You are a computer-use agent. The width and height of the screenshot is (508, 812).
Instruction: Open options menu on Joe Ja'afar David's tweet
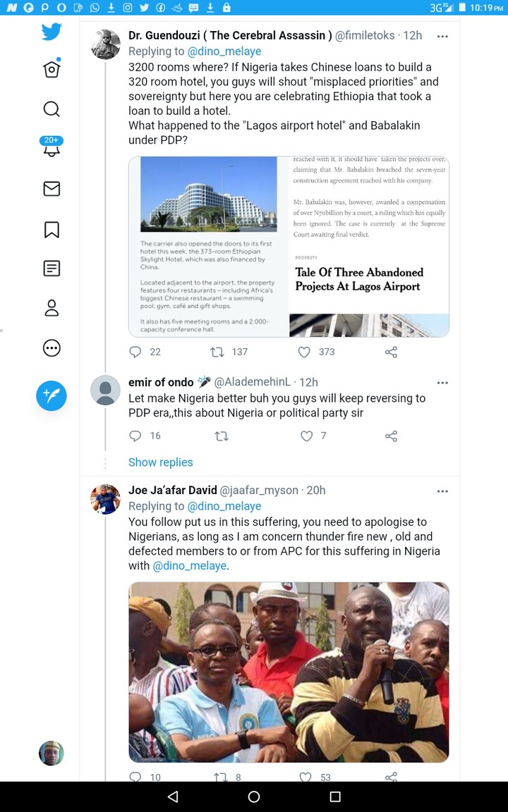(x=442, y=491)
